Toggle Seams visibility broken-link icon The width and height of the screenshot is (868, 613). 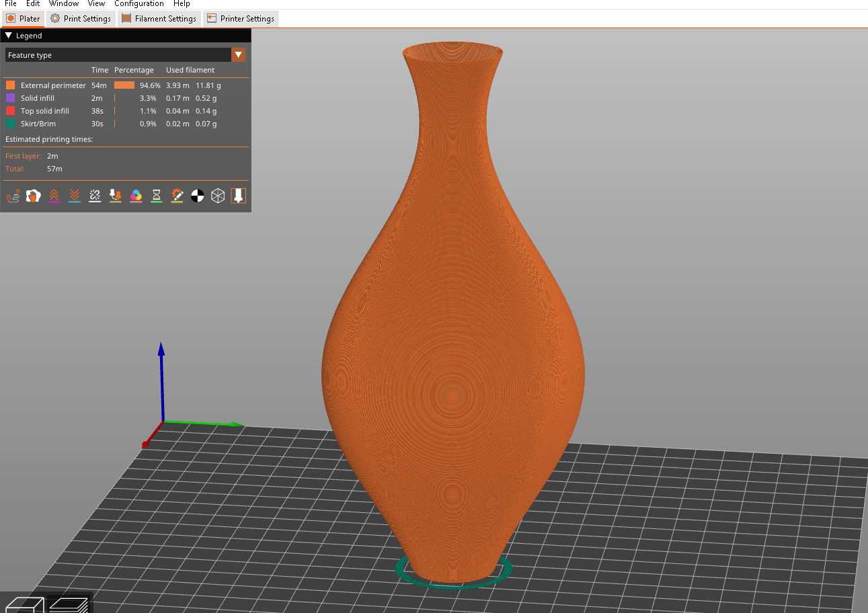tap(95, 196)
